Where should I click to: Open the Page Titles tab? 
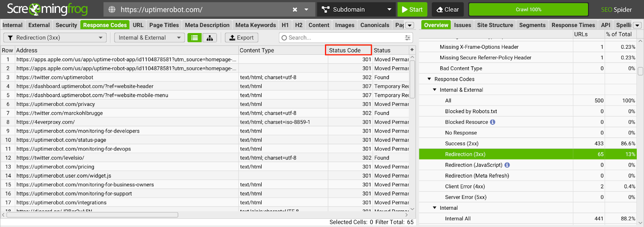(x=164, y=25)
